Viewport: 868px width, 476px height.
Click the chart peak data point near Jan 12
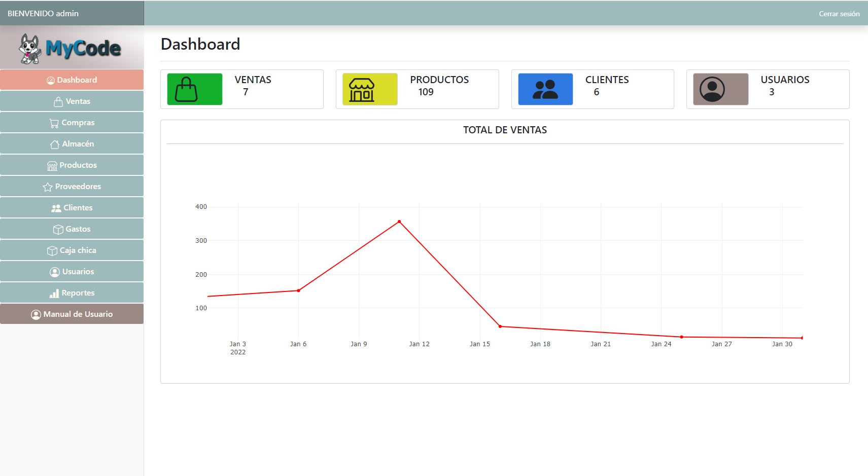pos(399,222)
